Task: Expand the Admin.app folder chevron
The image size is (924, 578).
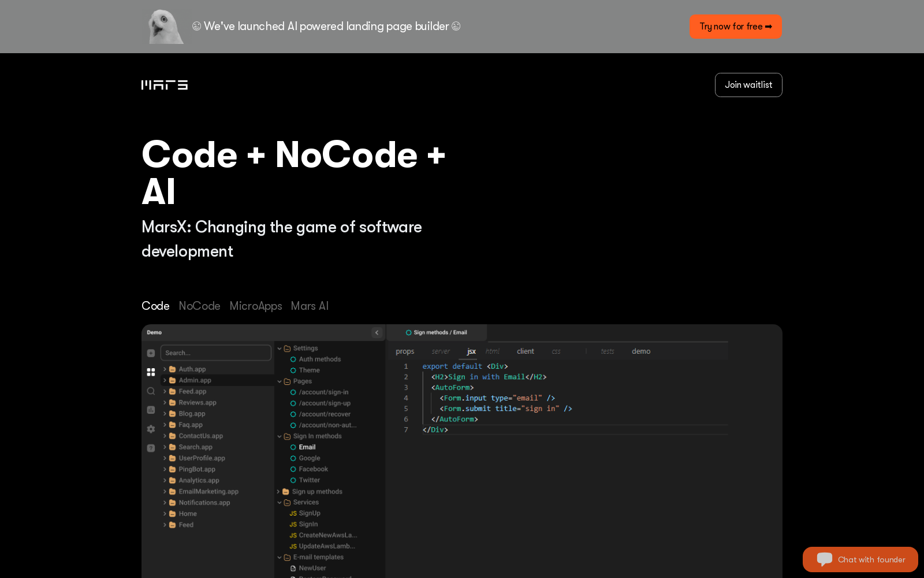Action: click(165, 380)
